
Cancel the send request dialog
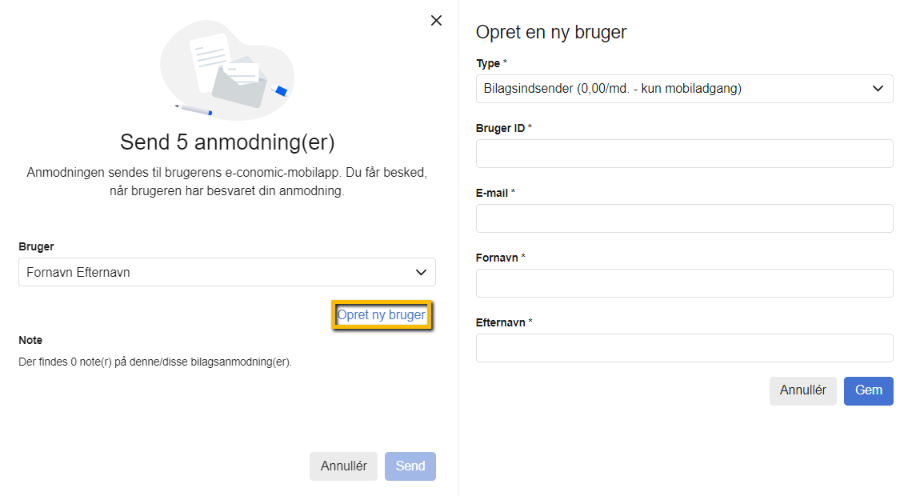[x=343, y=466]
